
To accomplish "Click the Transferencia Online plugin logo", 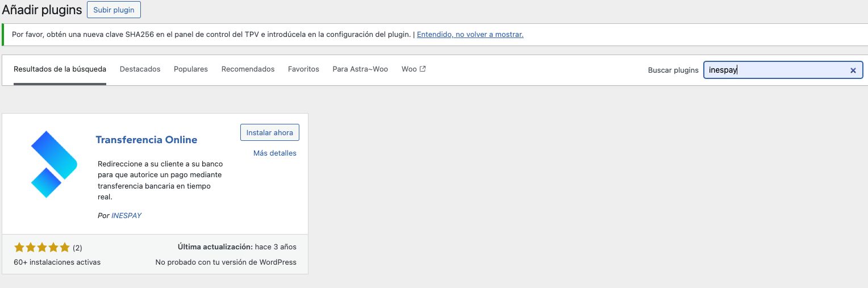I will pos(54,164).
